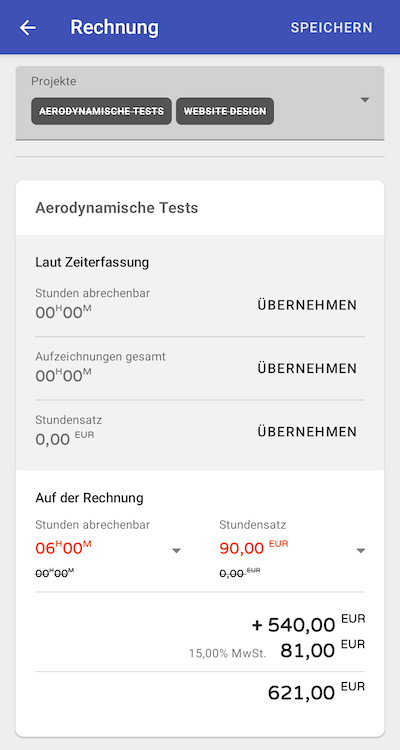Click the 15,00% MwSt. label
Screen dimensions: 400x750
click(227, 653)
